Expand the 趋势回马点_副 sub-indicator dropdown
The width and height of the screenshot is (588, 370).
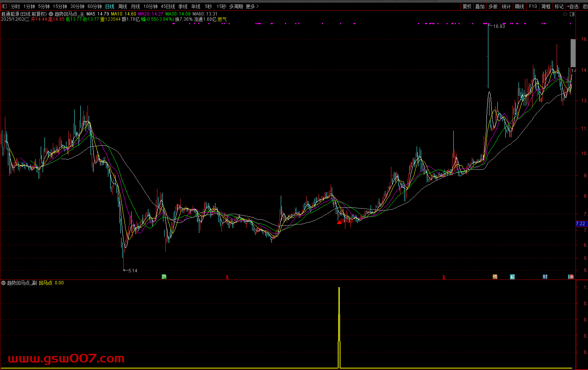pyautogui.click(x=3, y=283)
